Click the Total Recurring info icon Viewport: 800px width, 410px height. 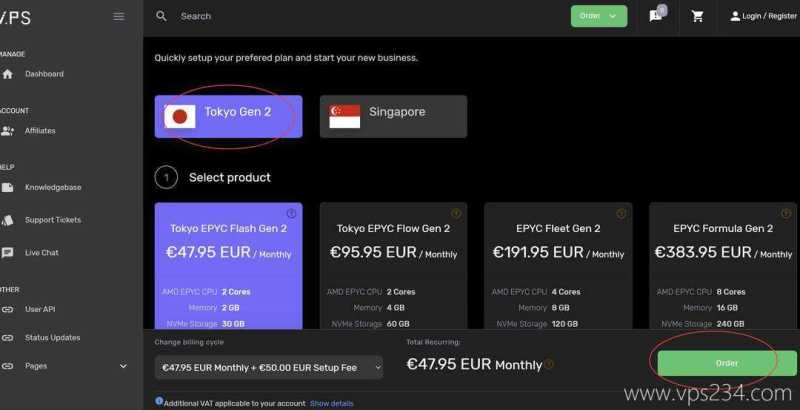(549, 365)
